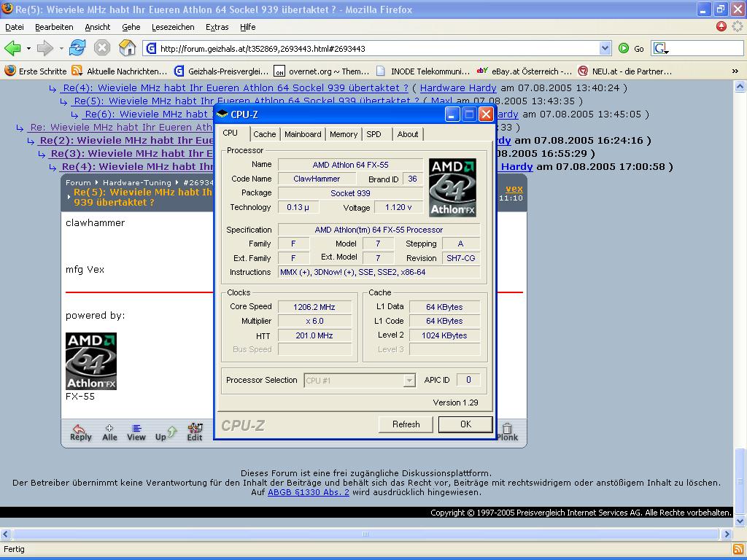Switch to the Memory tab in CPU-Z
Image resolution: width=747 pixels, height=560 pixels.
tap(344, 134)
